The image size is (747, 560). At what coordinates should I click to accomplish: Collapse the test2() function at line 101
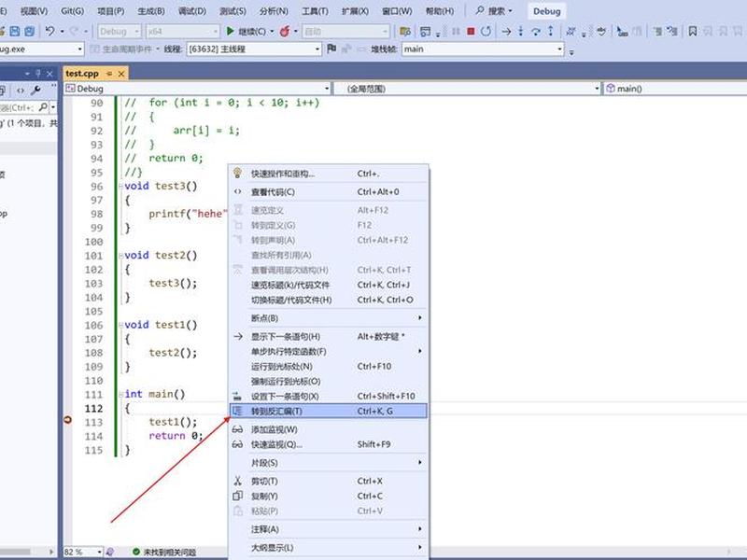(x=120, y=256)
